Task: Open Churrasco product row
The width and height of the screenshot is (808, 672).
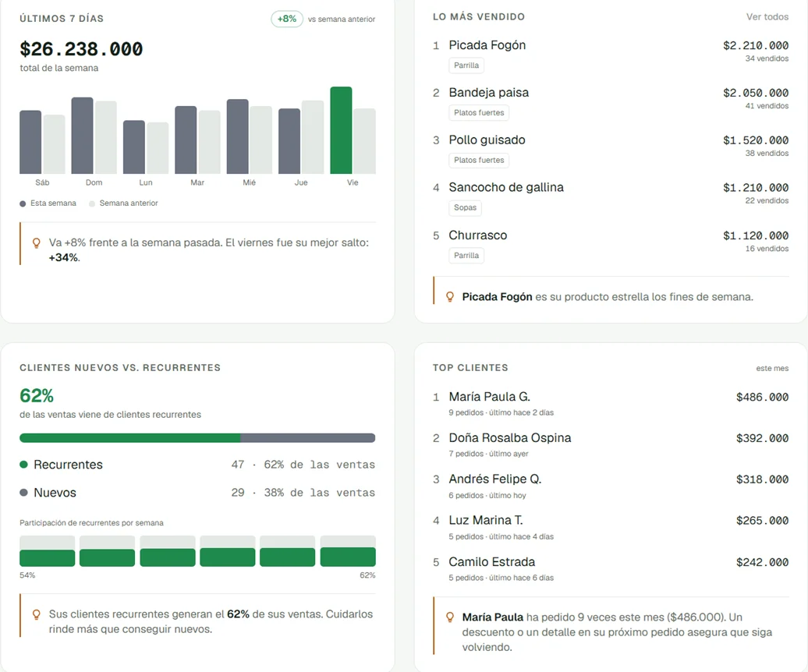Action: [611, 245]
